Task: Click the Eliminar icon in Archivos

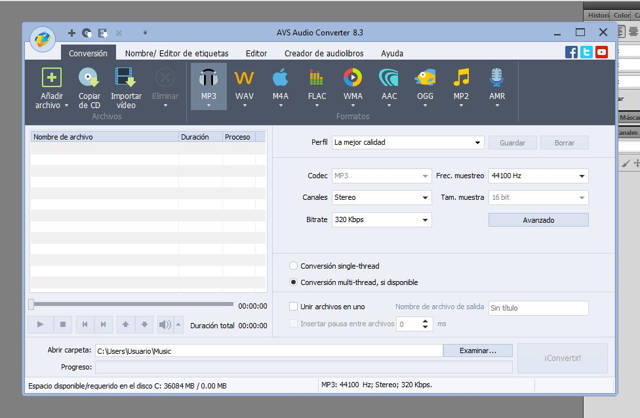Action: [165, 78]
